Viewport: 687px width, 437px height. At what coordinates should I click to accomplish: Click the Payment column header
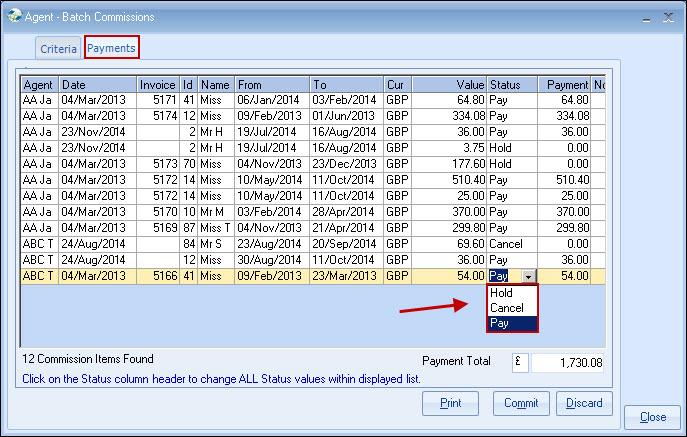click(564, 85)
